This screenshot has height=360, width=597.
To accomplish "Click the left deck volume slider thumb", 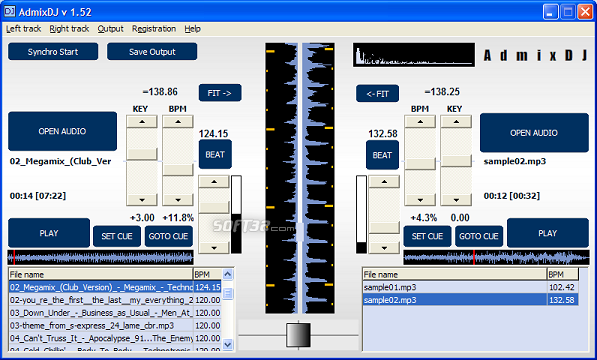I will pyautogui.click(x=214, y=207).
